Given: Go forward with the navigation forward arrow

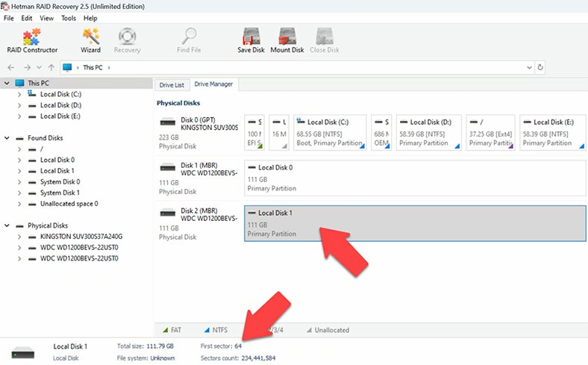Looking at the screenshot, I should [27, 67].
